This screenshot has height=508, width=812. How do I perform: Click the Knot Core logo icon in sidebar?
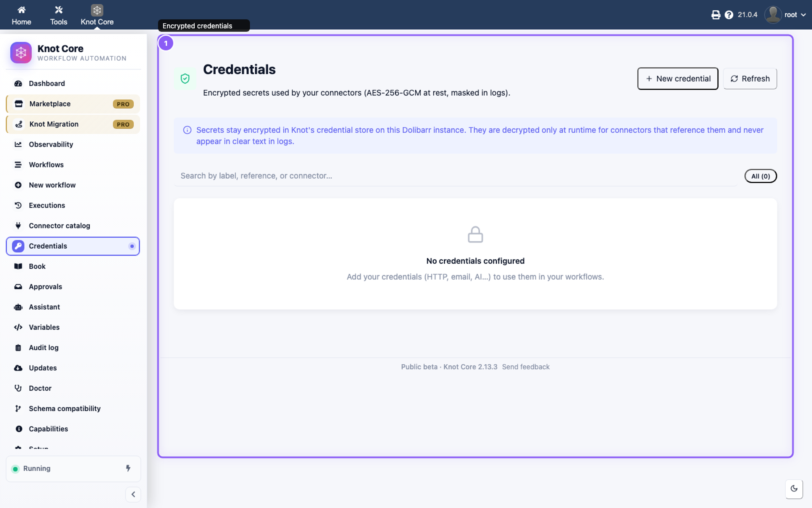coord(21,52)
